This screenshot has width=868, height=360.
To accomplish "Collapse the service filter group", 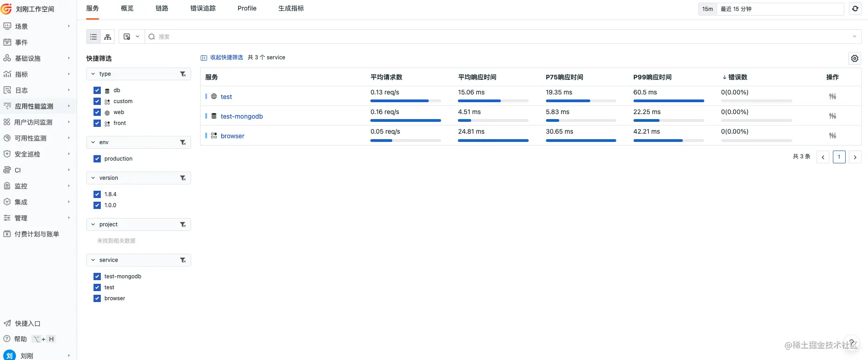I will [x=93, y=260].
